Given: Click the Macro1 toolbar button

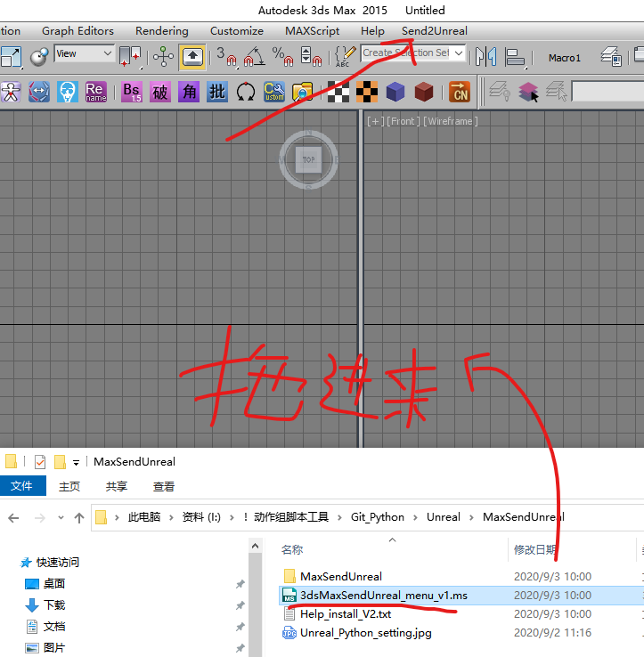Looking at the screenshot, I should pyautogui.click(x=565, y=58).
